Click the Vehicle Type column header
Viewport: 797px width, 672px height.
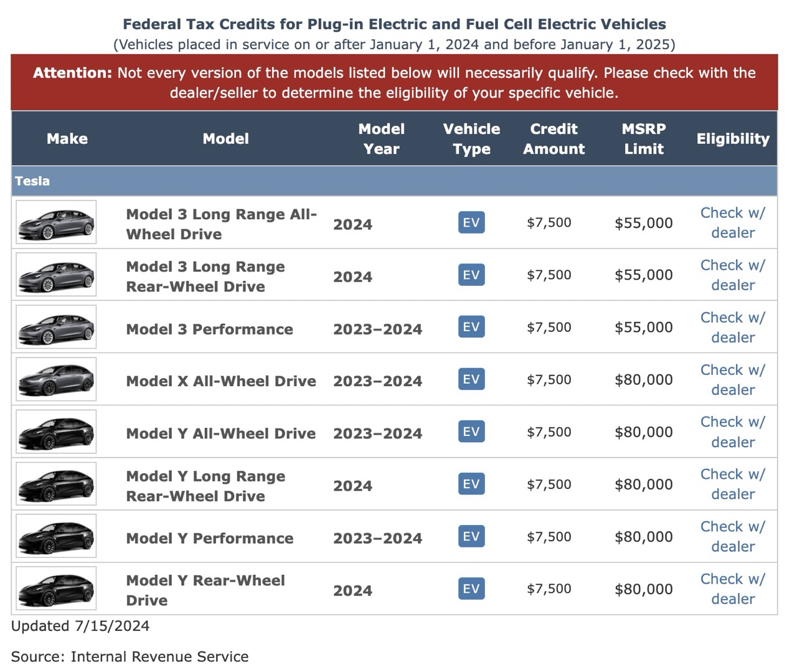point(471,139)
